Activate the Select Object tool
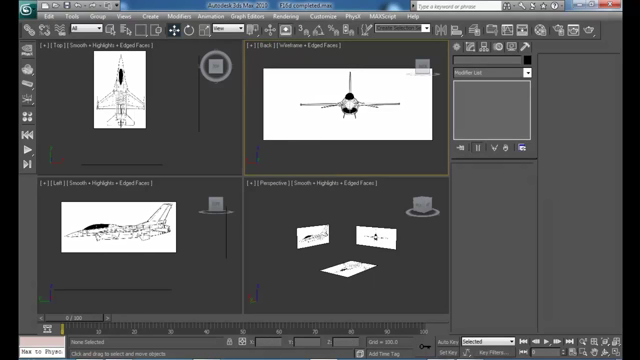Viewport: 640px width, 360px height. (x=110, y=30)
